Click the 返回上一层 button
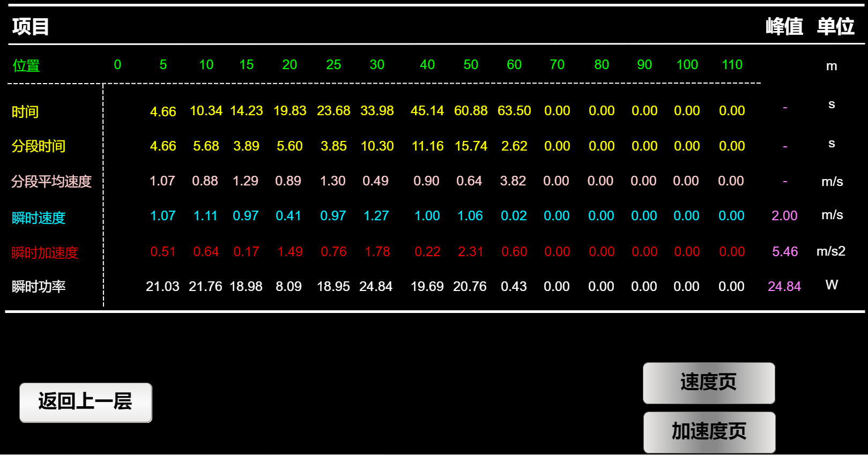The width and height of the screenshot is (868, 455). [x=86, y=402]
